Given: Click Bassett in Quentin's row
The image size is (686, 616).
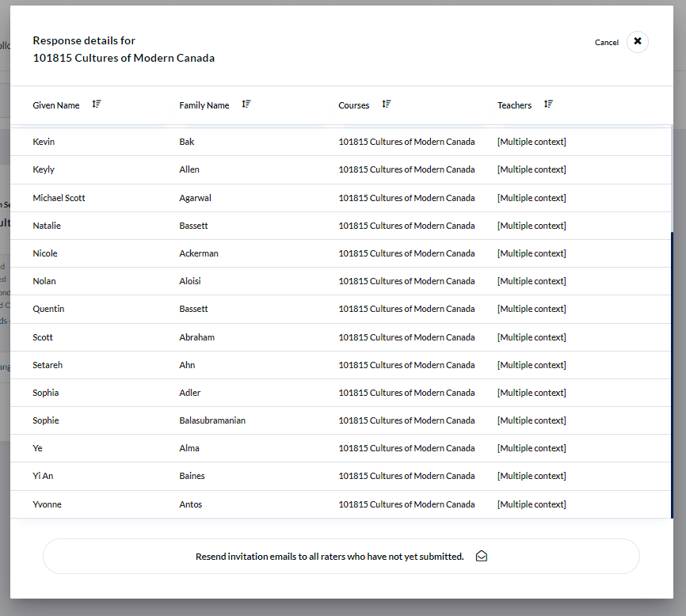Looking at the screenshot, I should pos(193,309).
